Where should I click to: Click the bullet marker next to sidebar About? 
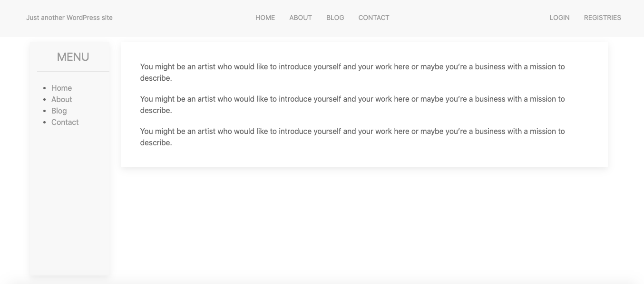coord(45,100)
